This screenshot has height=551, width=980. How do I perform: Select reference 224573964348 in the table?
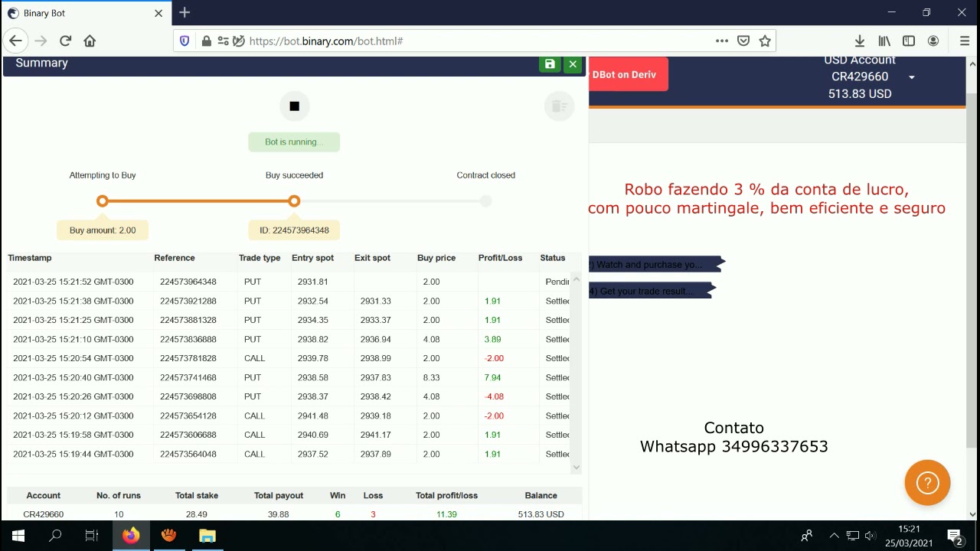[188, 282]
